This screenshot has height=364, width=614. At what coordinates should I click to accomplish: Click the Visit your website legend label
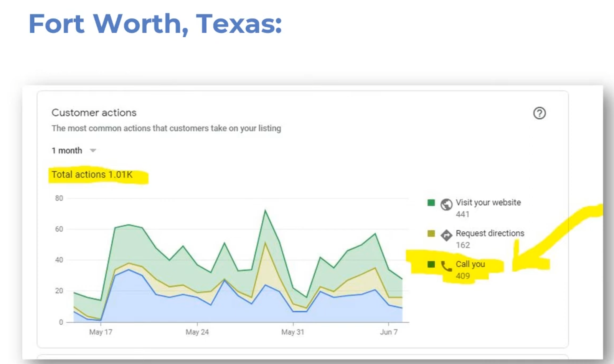[488, 203]
